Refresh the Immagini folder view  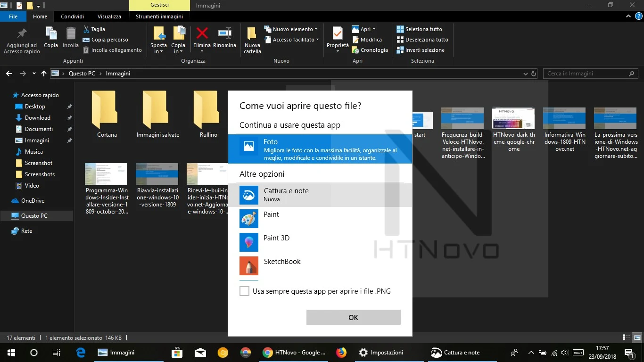(x=534, y=74)
